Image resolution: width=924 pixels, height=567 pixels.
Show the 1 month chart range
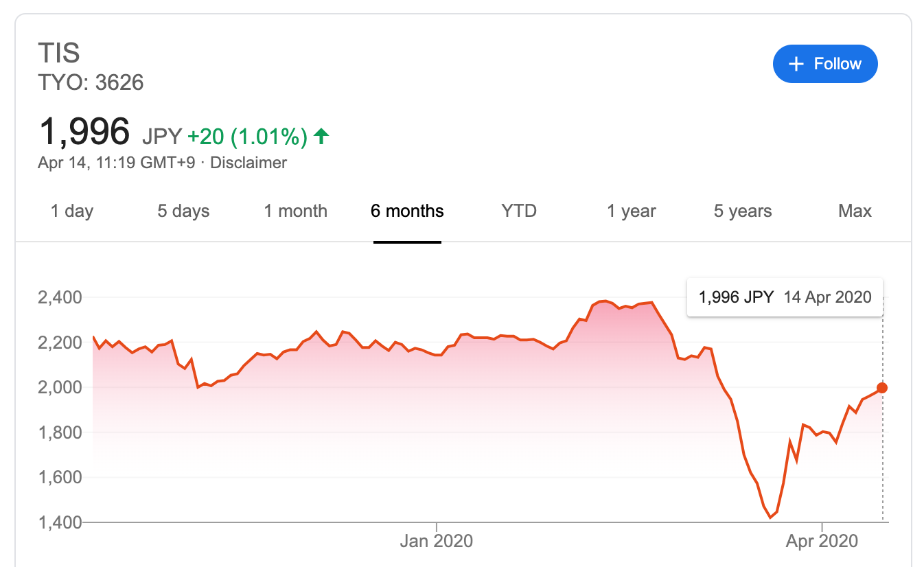296,211
